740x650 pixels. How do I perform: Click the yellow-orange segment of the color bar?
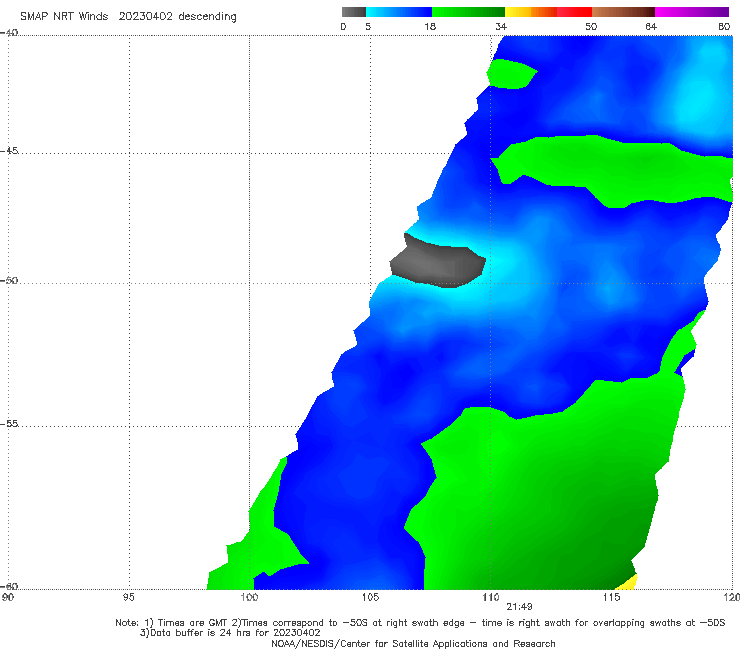coord(530,12)
